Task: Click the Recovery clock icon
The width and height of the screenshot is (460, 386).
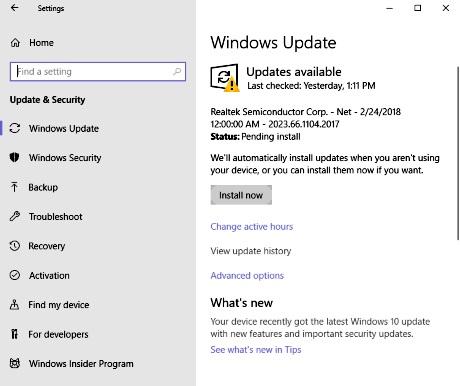Action: tap(15, 246)
